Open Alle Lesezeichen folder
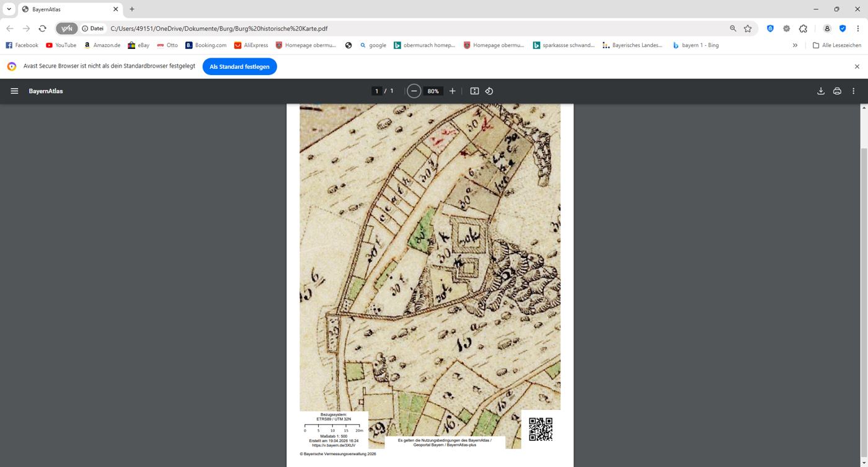 (836, 45)
